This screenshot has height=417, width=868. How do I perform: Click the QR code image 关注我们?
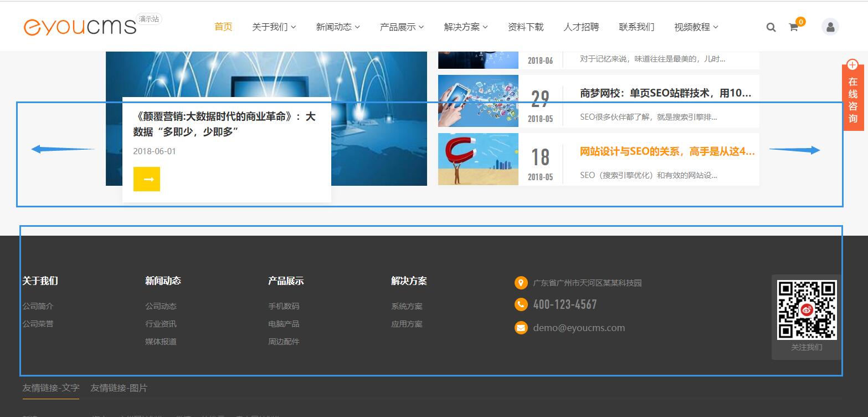click(x=807, y=310)
